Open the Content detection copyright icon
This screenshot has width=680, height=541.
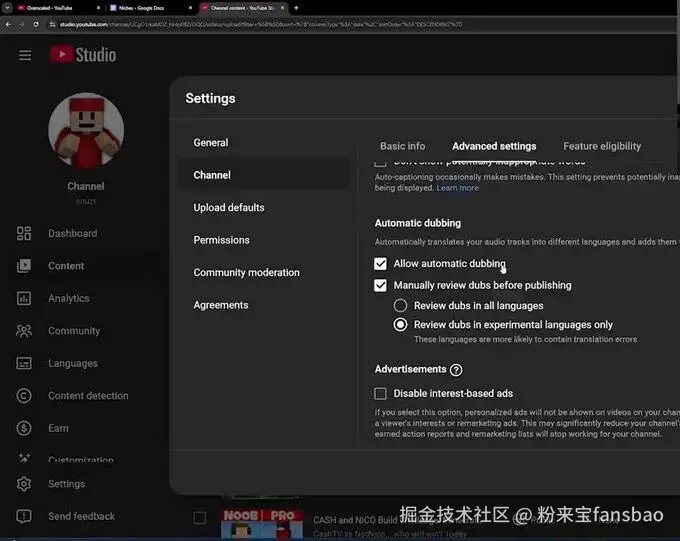(24, 396)
